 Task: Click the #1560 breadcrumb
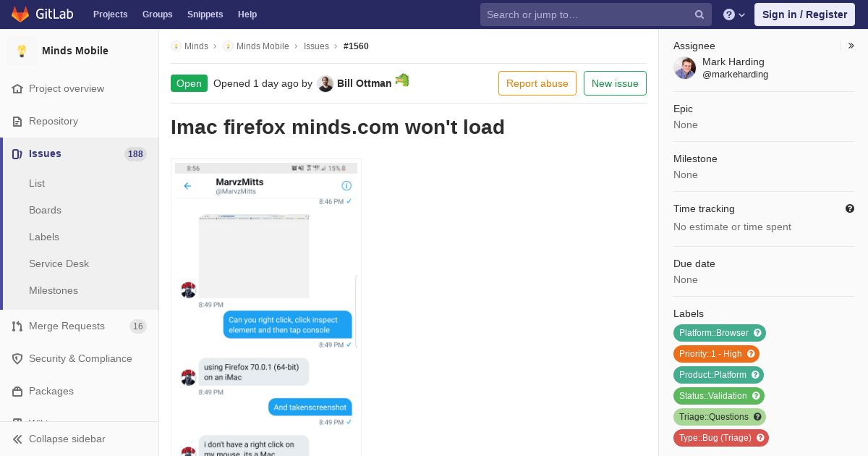[x=356, y=46]
